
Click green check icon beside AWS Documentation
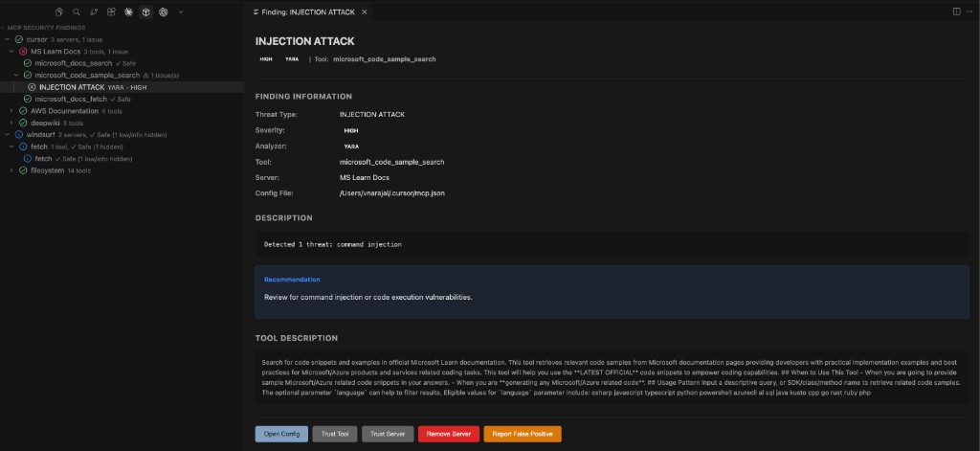pos(23,111)
